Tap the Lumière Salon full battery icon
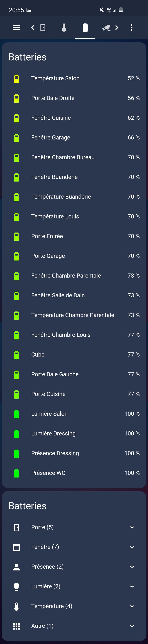148x644 pixels. click(x=16, y=414)
